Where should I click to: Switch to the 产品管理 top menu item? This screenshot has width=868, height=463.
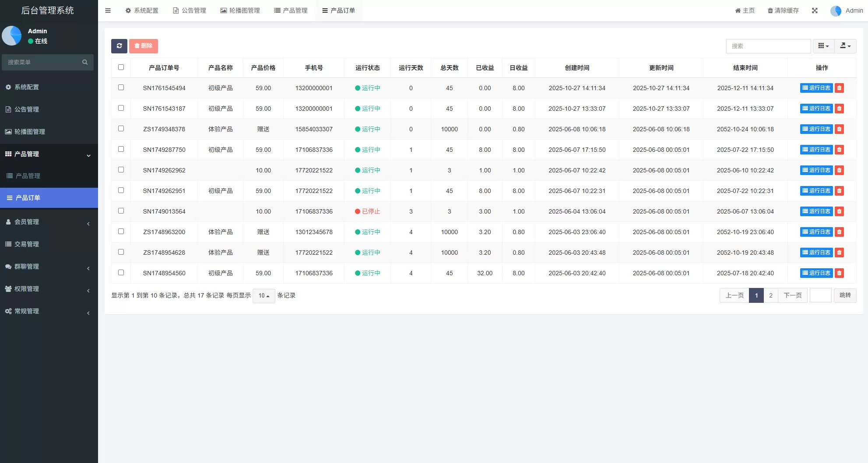click(x=291, y=10)
